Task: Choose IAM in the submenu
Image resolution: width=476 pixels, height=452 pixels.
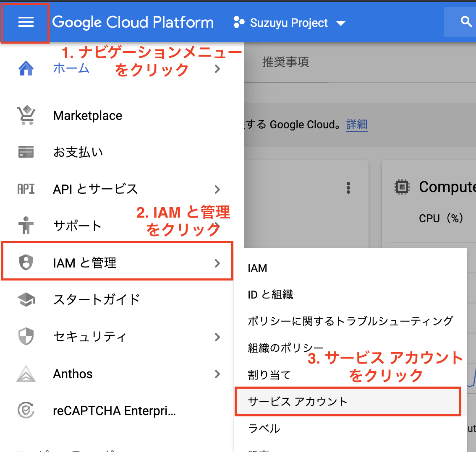Action: (257, 268)
